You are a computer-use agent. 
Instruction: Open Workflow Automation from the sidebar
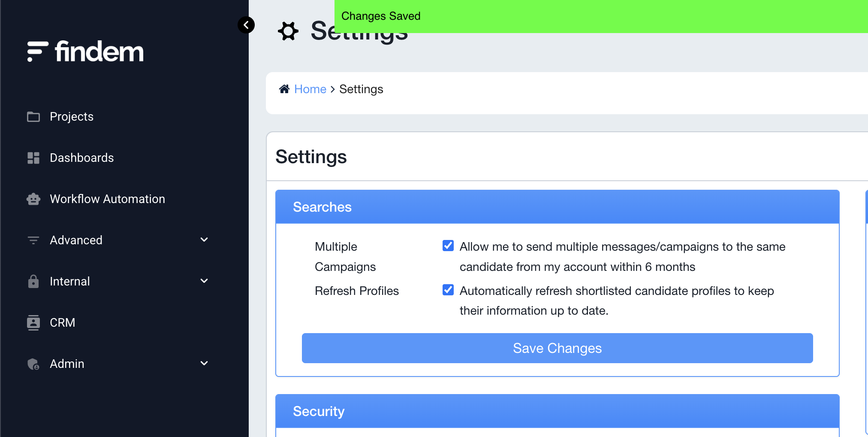click(107, 199)
